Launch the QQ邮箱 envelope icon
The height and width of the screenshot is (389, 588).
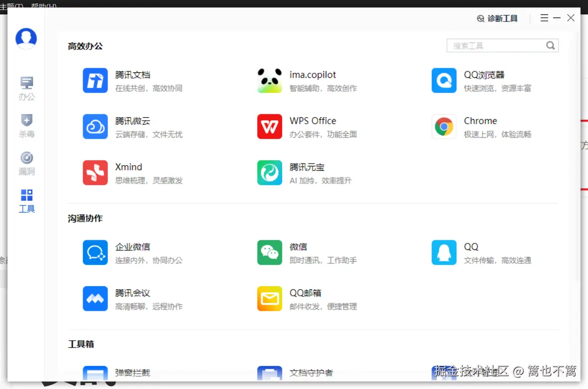point(270,299)
